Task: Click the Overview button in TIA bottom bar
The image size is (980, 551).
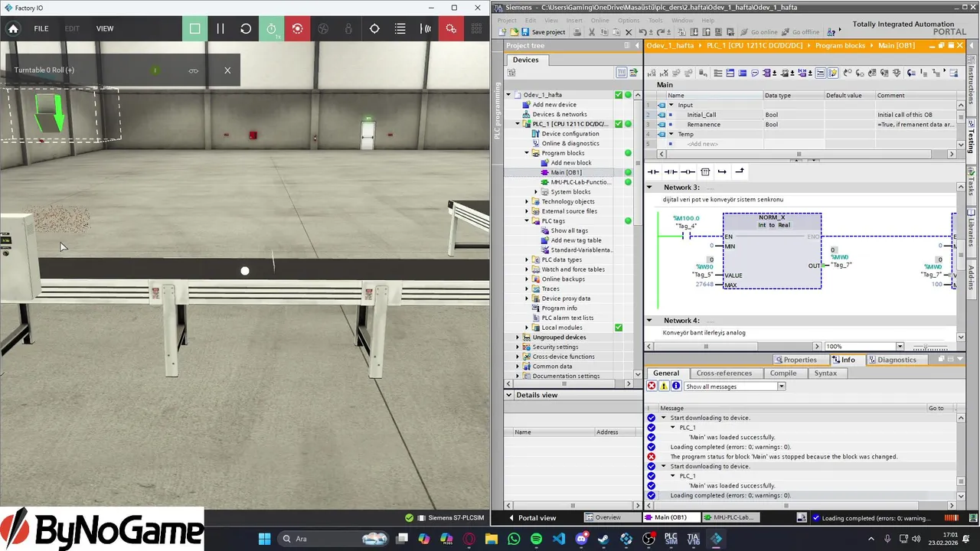Action: click(x=609, y=518)
